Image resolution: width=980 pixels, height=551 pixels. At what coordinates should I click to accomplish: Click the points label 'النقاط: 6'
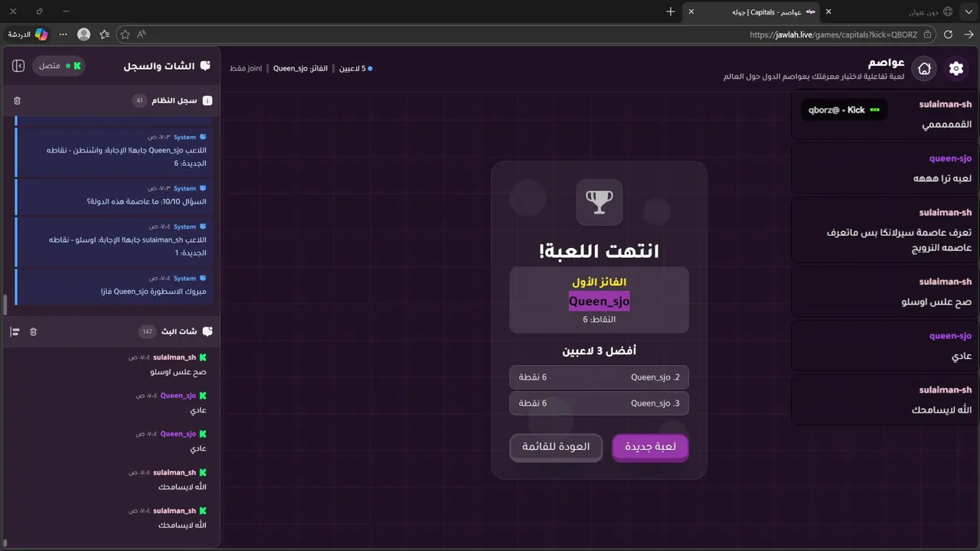(x=599, y=319)
